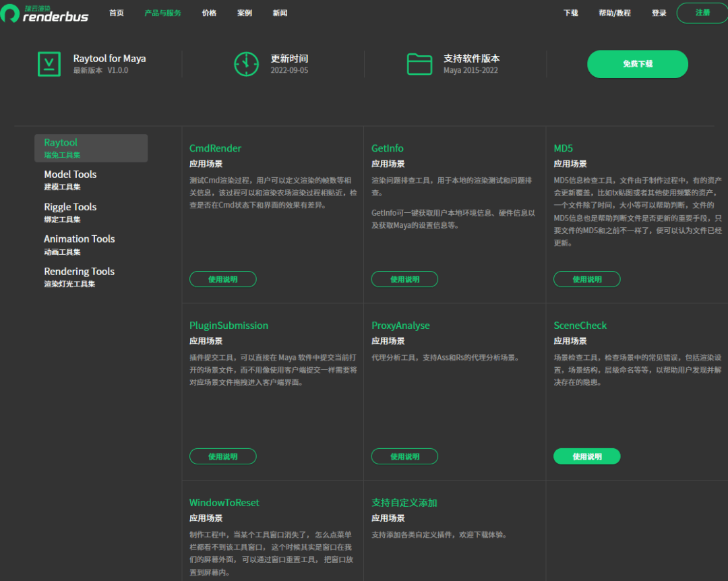Click the update time clock icon

(246, 64)
